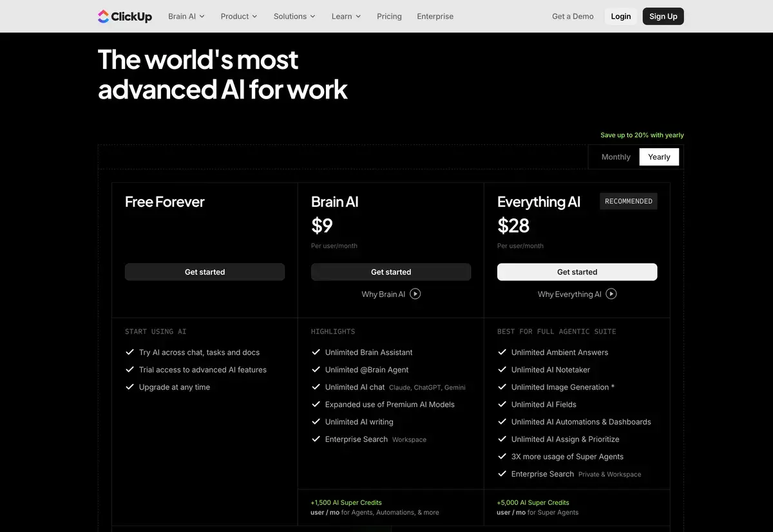
Task: Open Why Brain AI video link
Action: pos(391,294)
